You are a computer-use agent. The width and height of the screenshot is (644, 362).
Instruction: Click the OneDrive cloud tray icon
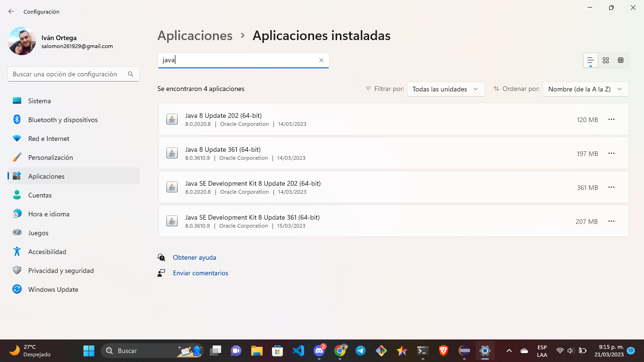click(524, 351)
